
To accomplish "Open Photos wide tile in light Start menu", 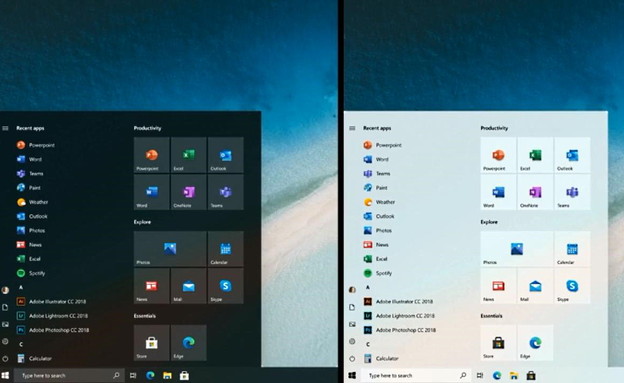I will click(x=517, y=249).
